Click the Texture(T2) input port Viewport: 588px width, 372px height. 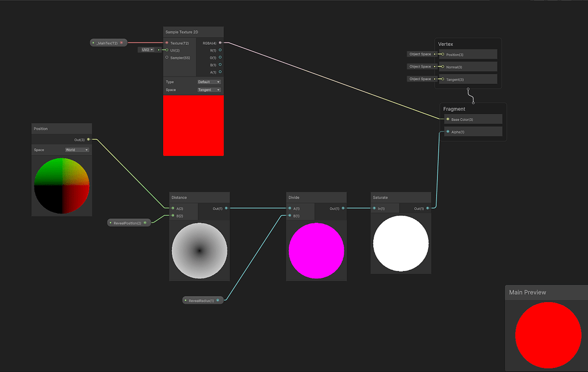click(167, 42)
